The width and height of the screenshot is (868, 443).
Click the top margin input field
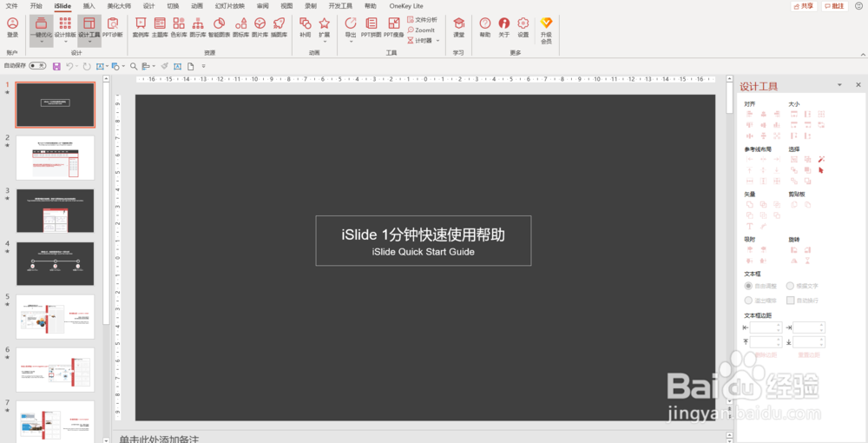[x=766, y=341]
